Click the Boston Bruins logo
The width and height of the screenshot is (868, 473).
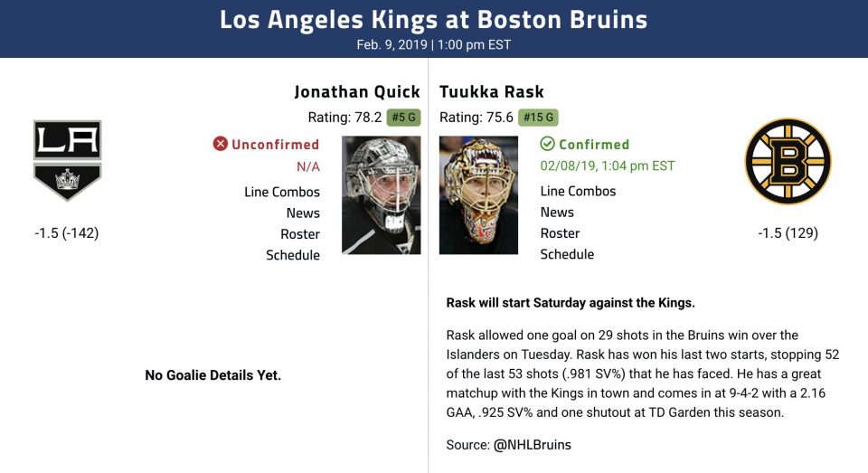pyautogui.click(x=788, y=161)
